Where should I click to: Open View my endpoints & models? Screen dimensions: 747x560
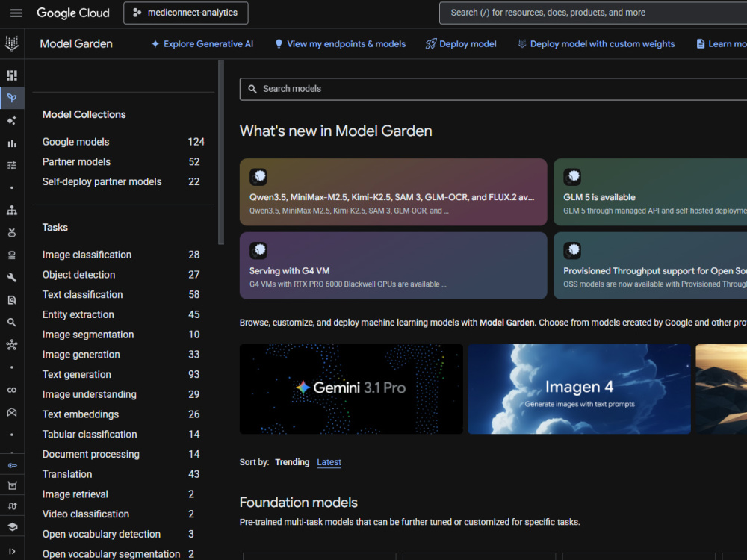340,44
